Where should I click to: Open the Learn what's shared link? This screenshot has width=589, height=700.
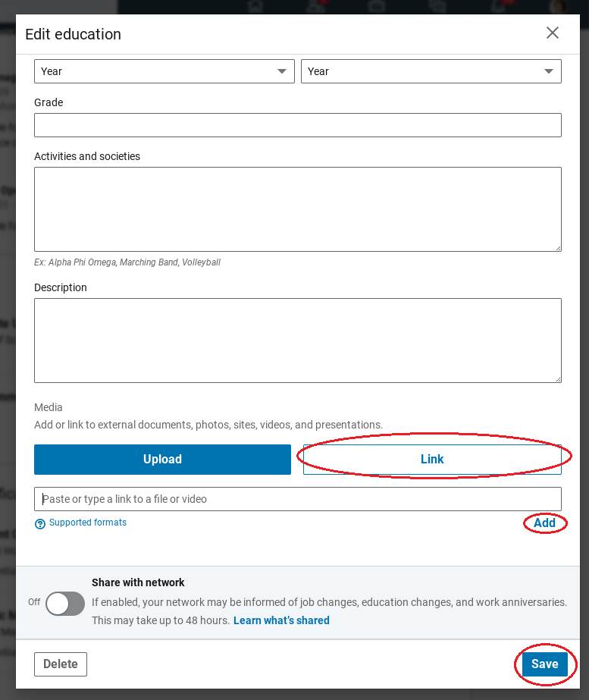pyautogui.click(x=281, y=620)
